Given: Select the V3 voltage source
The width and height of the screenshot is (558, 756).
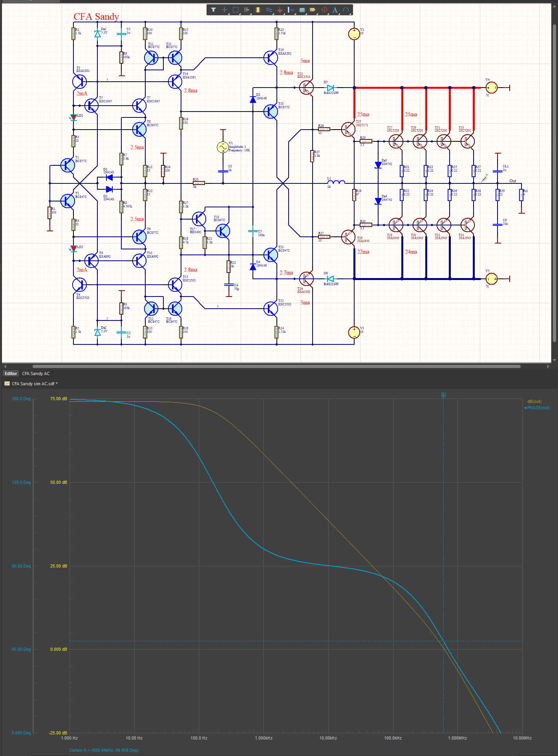Looking at the screenshot, I should point(354,332).
